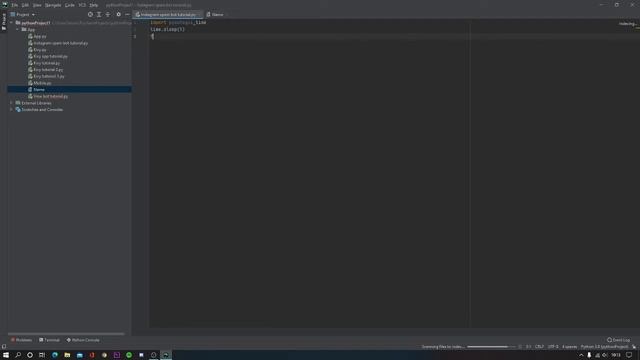Switch to PyCharm taskbar icon
This screenshot has height=360, width=640.
click(x=166, y=355)
